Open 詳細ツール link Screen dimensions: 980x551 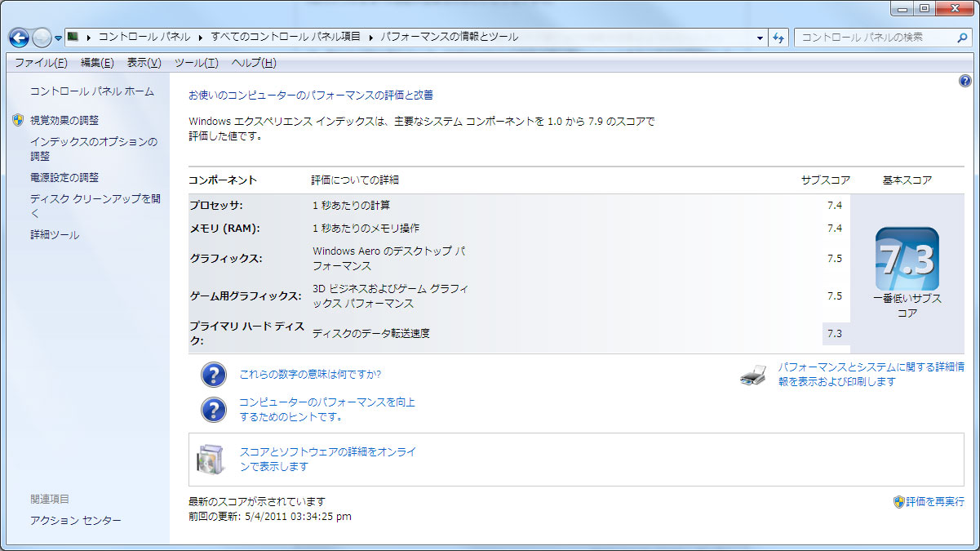(x=55, y=235)
